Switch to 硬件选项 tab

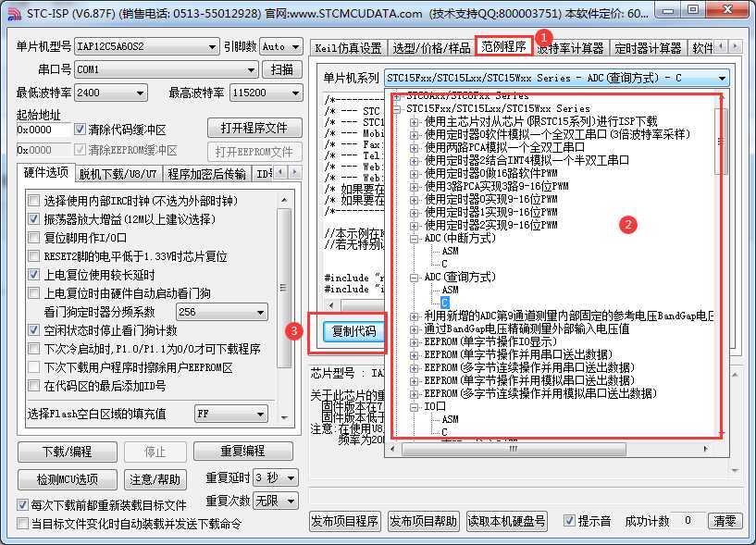[46, 173]
